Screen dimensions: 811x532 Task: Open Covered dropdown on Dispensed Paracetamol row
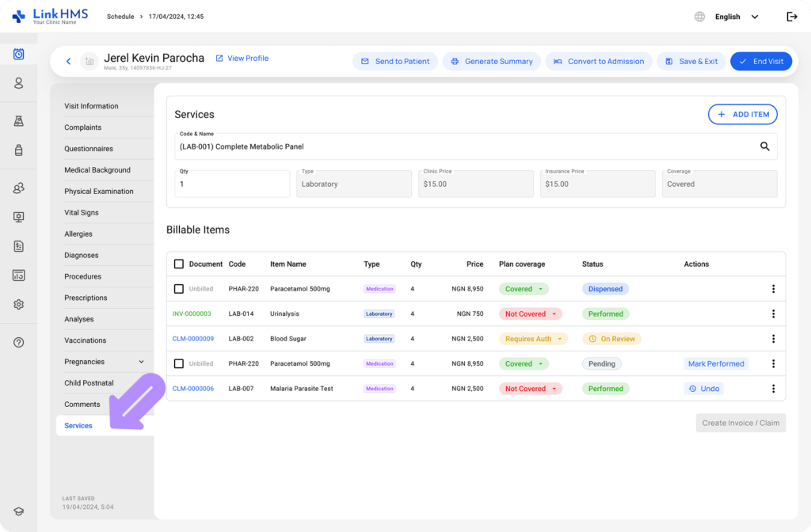pyautogui.click(x=524, y=289)
